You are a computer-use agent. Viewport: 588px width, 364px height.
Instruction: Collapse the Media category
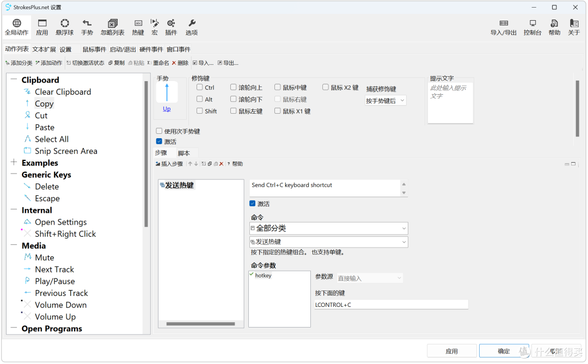click(14, 245)
